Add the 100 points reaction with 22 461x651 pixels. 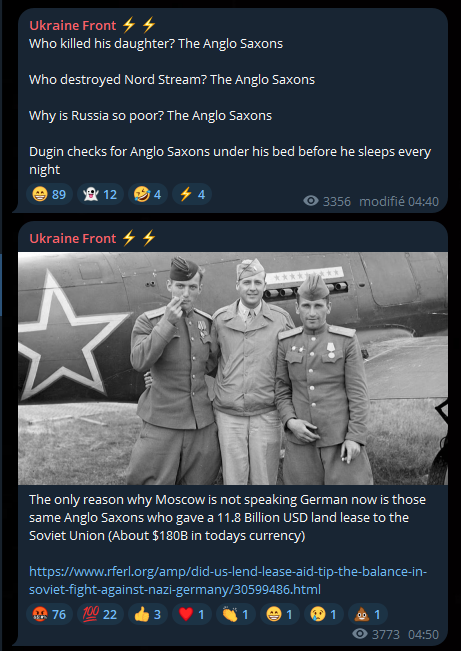(100, 614)
